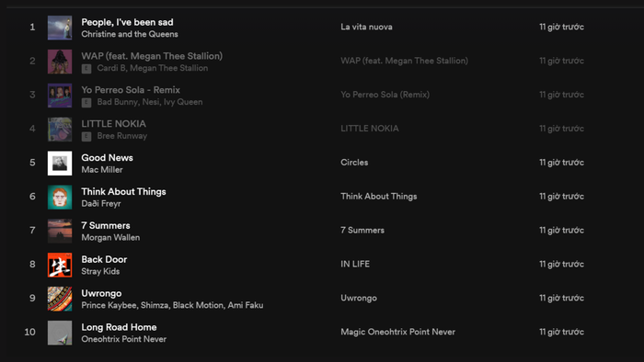Open the Uwrongo cover artwork
Screen dimensions: 644x362
60,299
